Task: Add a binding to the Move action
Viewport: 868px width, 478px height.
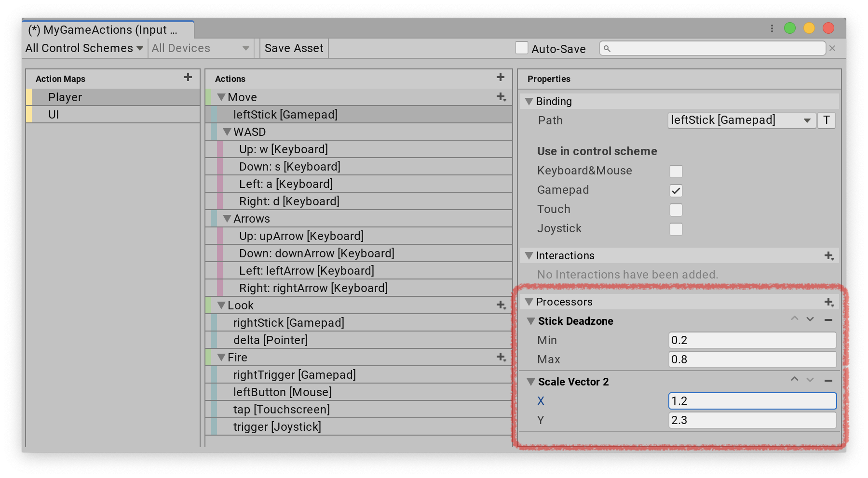Action: pos(500,96)
